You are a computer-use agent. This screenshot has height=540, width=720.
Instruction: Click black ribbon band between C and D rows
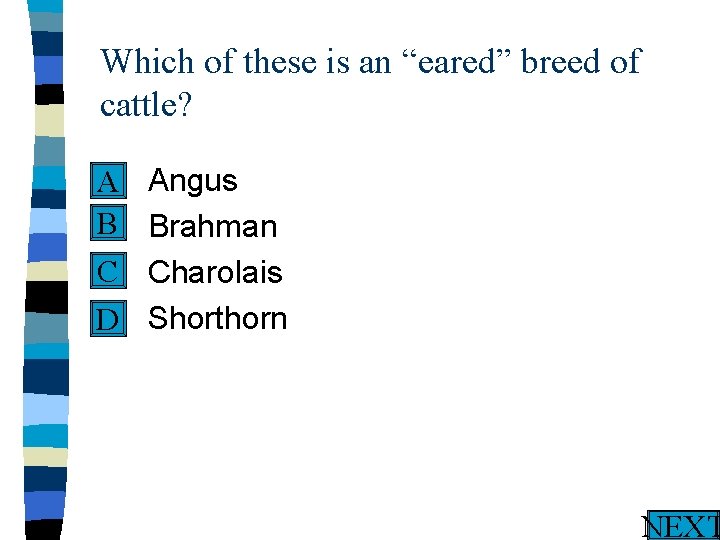click(47, 297)
